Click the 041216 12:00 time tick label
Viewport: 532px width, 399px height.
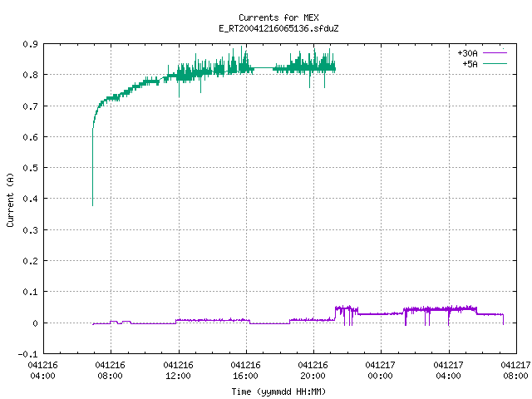pos(178,371)
